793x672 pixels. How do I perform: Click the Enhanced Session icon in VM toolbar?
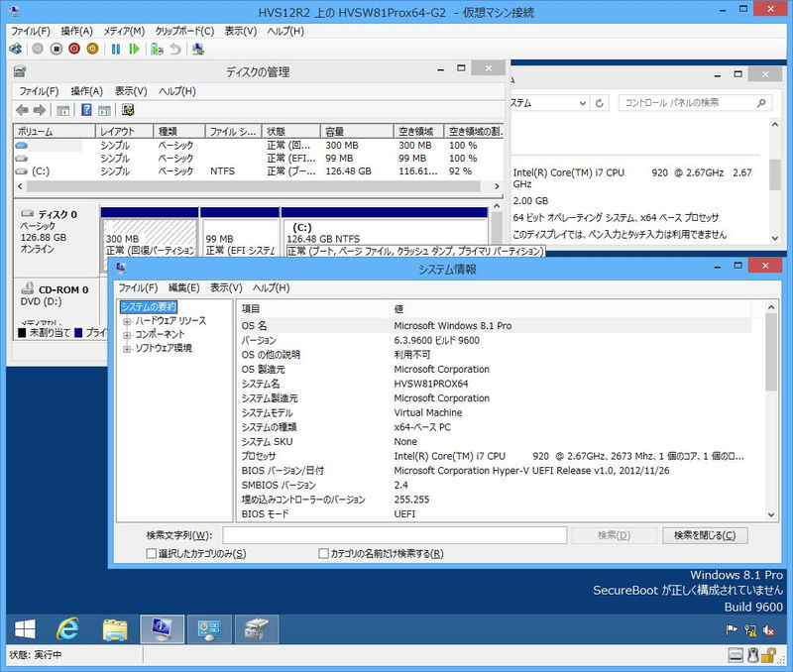pyautogui.click(x=198, y=49)
